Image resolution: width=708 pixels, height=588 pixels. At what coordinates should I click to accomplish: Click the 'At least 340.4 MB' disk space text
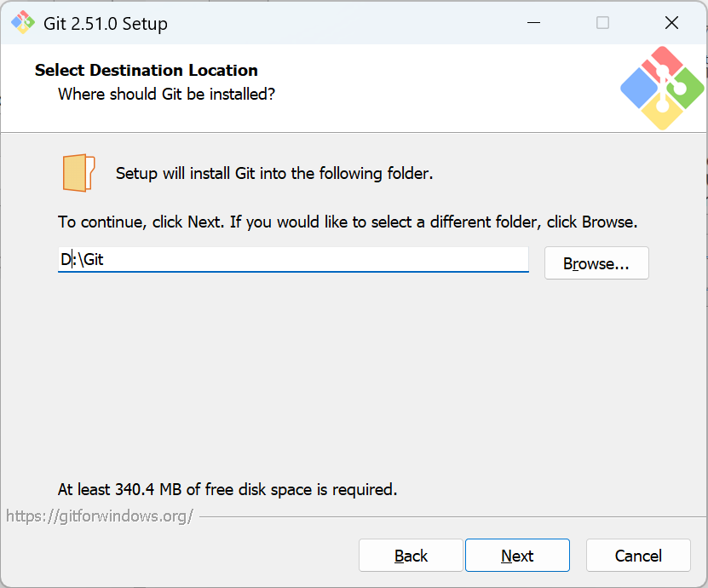[x=227, y=489]
